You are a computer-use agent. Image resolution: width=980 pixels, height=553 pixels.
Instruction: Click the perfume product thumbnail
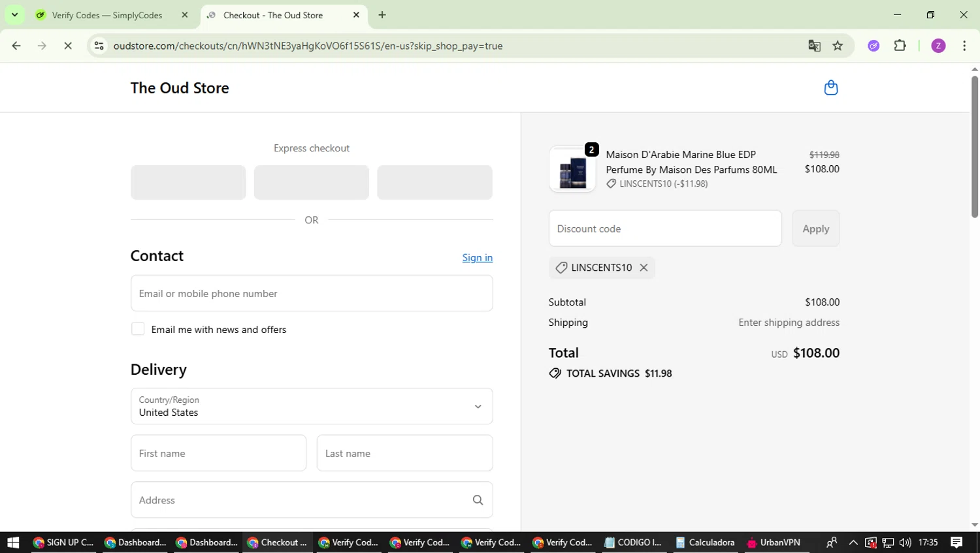(x=572, y=169)
